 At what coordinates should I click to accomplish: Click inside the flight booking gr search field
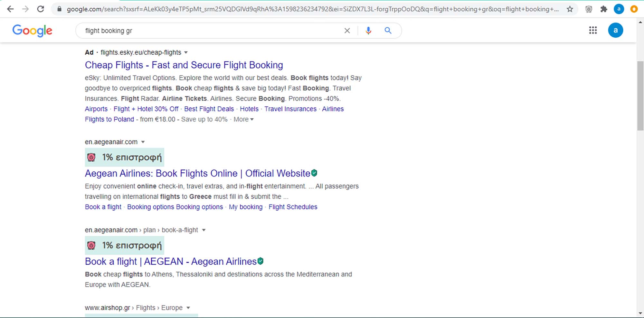point(209,31)
